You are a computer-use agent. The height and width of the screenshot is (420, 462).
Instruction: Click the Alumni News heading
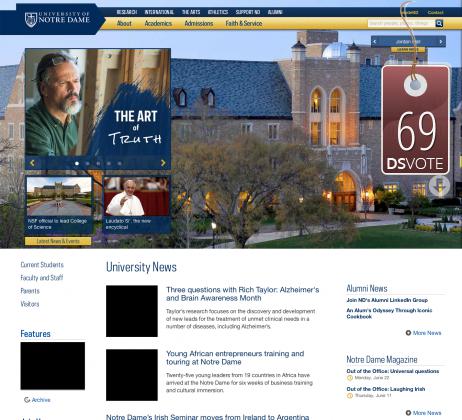(367, 288)
